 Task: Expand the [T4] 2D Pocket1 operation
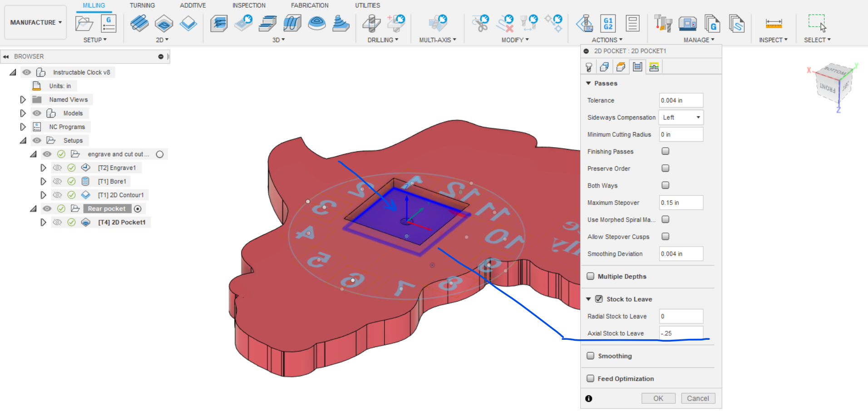[43, 222]
